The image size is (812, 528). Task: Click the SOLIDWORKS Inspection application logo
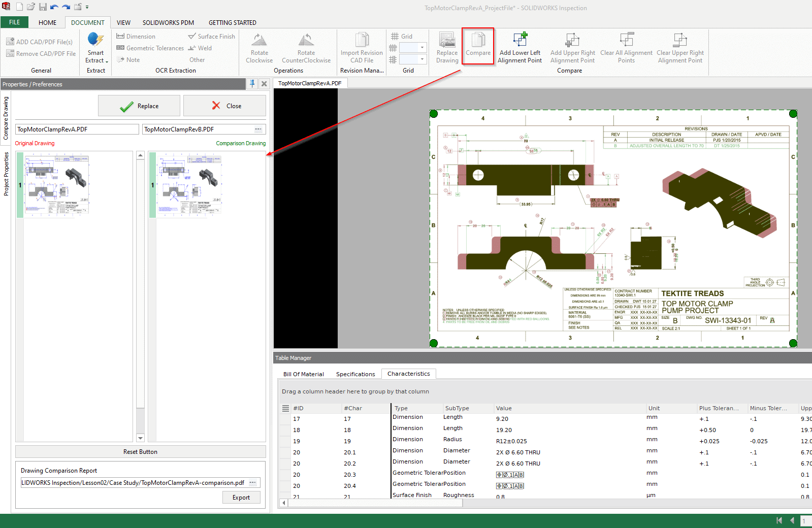pos(6,7)
